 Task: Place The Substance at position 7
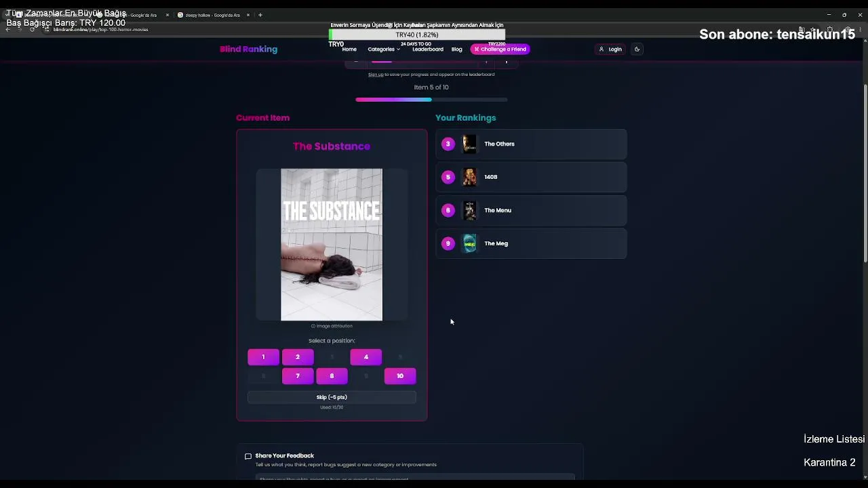298,375
